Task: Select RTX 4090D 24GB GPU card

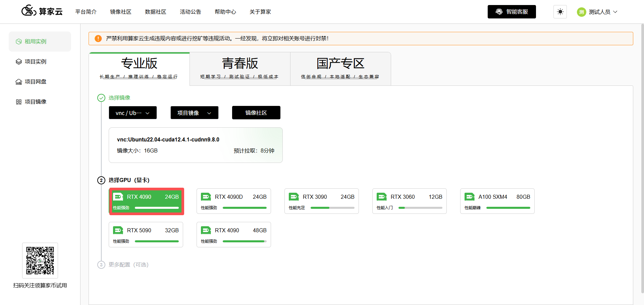Action: 234,201
